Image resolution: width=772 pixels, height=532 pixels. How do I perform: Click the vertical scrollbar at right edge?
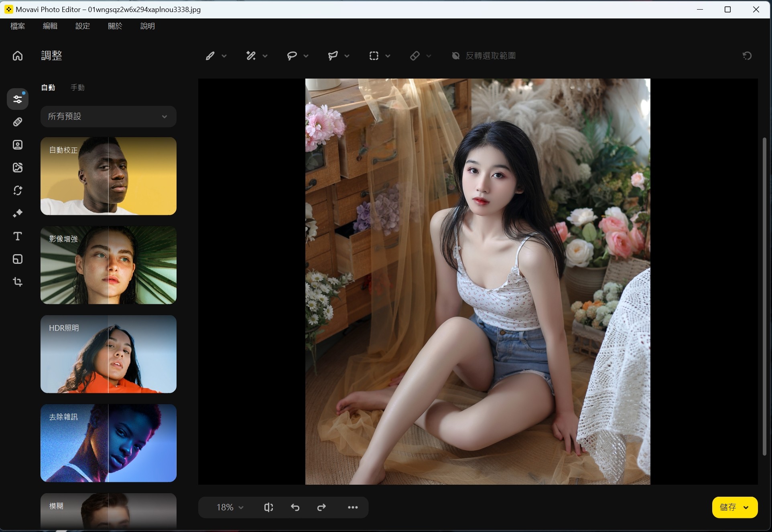[764, 297]
